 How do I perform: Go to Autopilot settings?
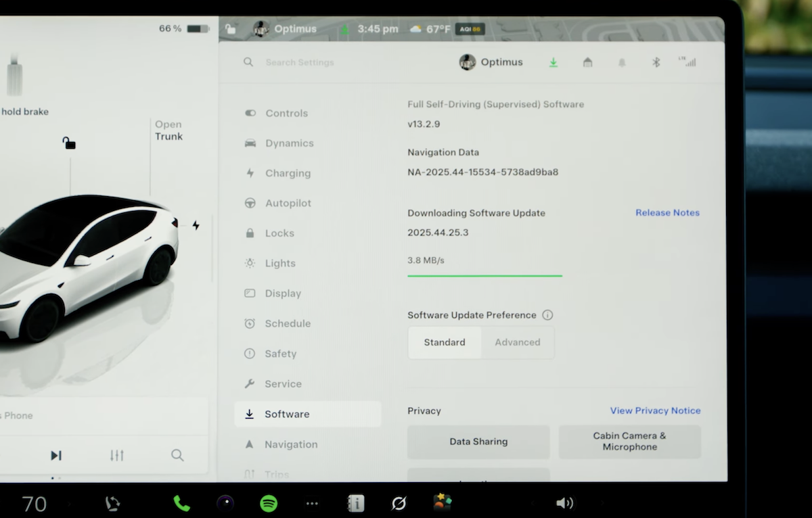click(288, 203)
